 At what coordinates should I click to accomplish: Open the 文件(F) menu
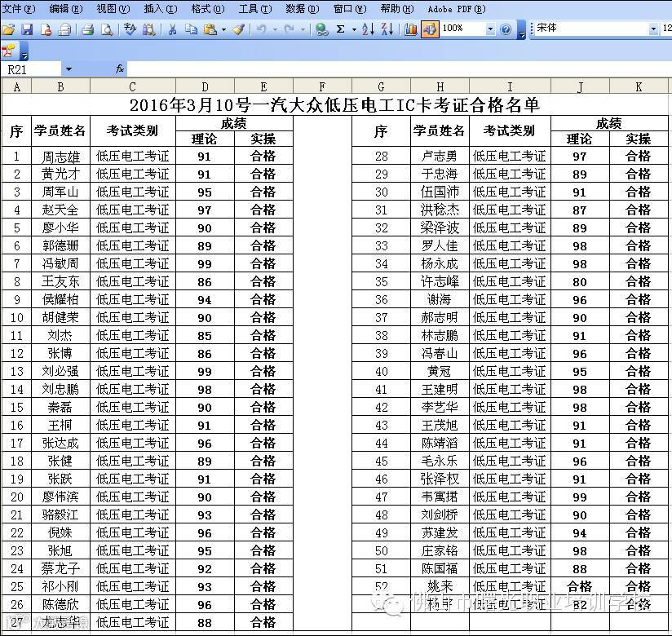[x=19, y=9]
